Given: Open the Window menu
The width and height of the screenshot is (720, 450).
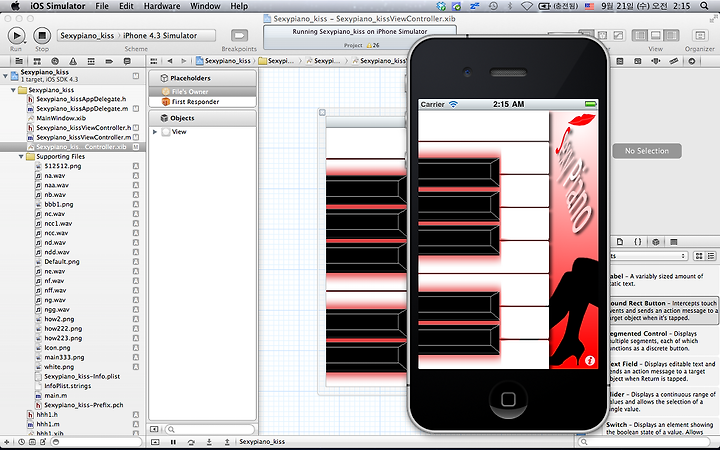Looking at the screenshot, I should tap(205, 6).
